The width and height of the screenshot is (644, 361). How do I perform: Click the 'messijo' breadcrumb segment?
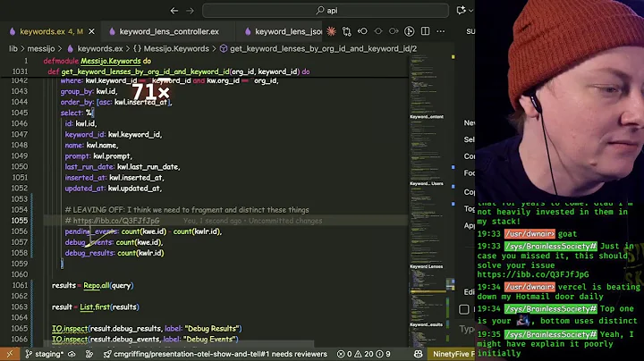41,49
